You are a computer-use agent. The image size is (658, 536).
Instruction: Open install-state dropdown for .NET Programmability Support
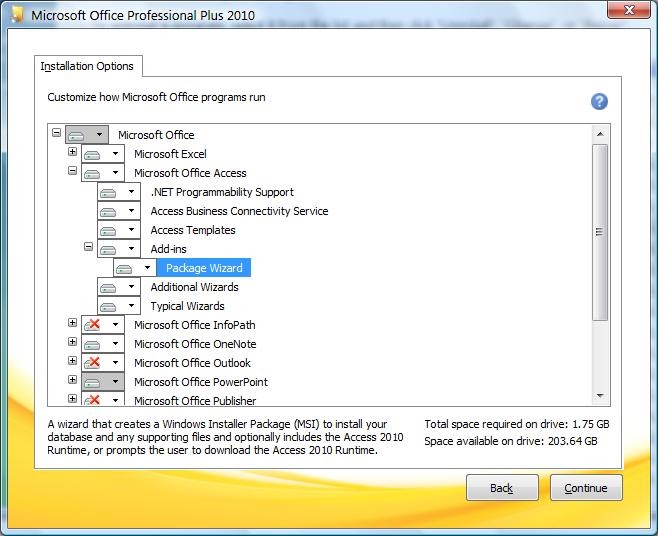[119, 192]
